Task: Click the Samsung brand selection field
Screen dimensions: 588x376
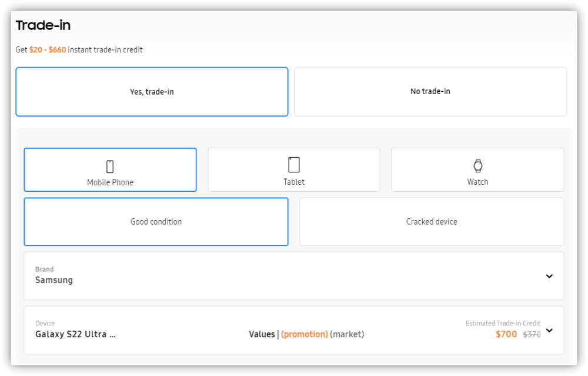Action: [x=54, y=280]
